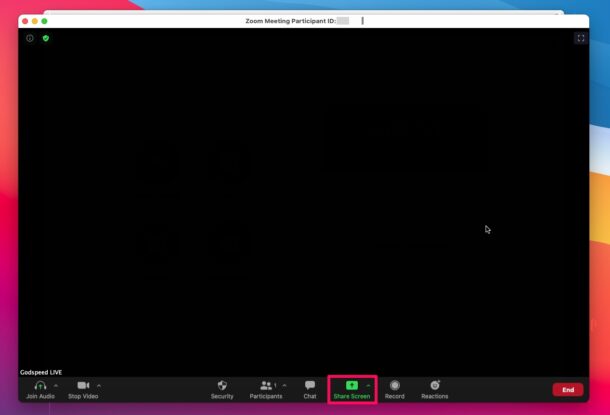
Task: Click the Godspeed LIVE name label
Action: coord(41,372)
